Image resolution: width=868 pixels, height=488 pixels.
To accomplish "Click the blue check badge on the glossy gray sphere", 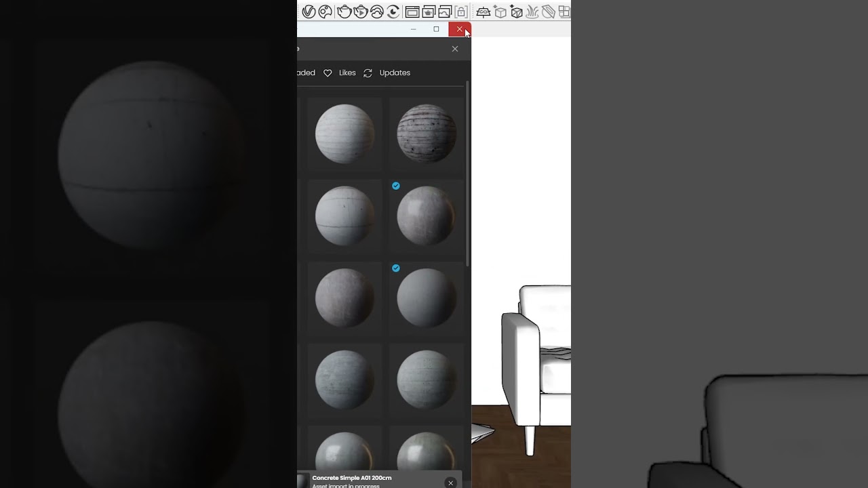I will [x=396, y=186].
